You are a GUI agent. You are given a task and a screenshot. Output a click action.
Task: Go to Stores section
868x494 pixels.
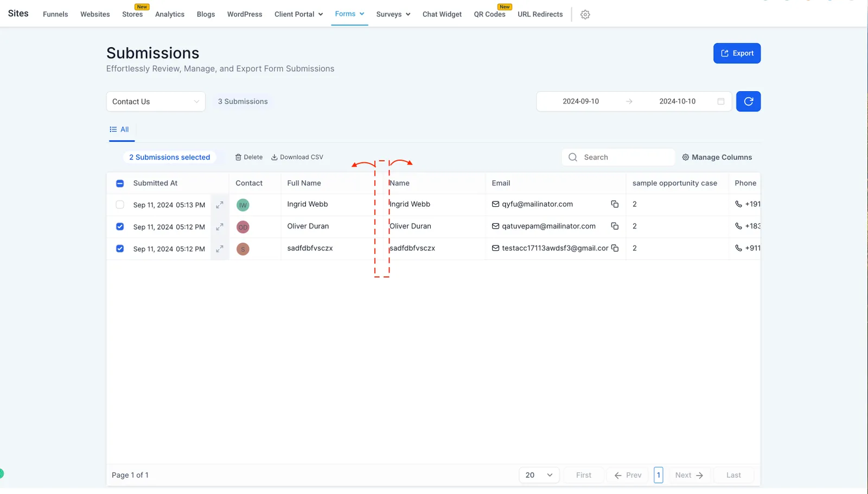point(132,14)
